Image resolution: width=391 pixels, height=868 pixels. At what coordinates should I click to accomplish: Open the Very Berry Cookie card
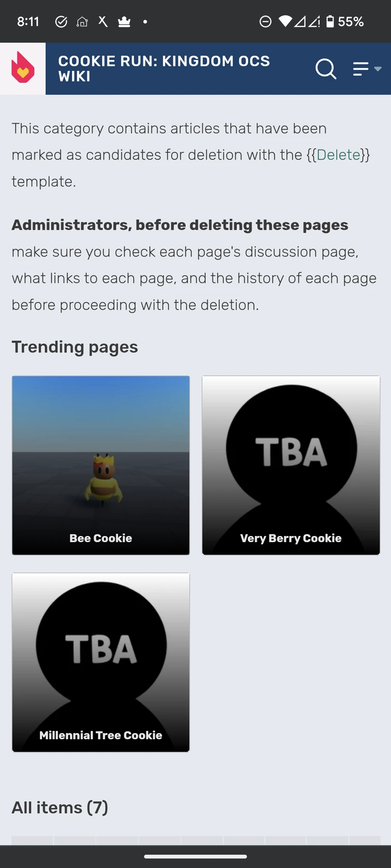[x=291, y=465]
